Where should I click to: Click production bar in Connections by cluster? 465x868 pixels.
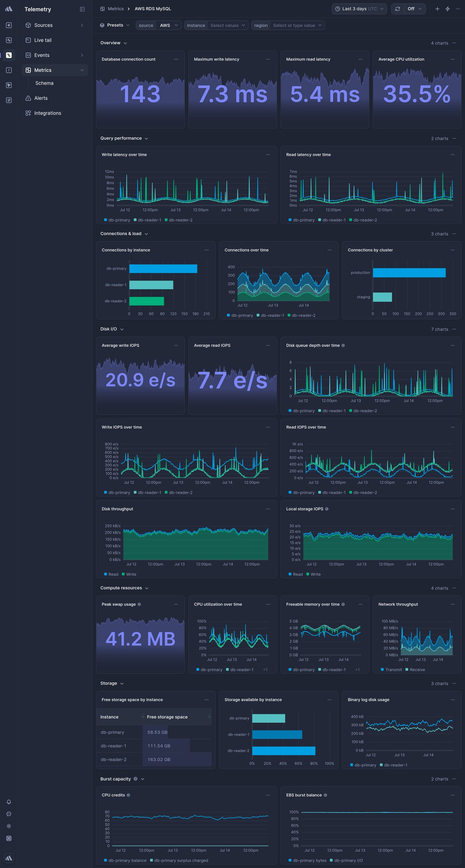coord(409,273)
